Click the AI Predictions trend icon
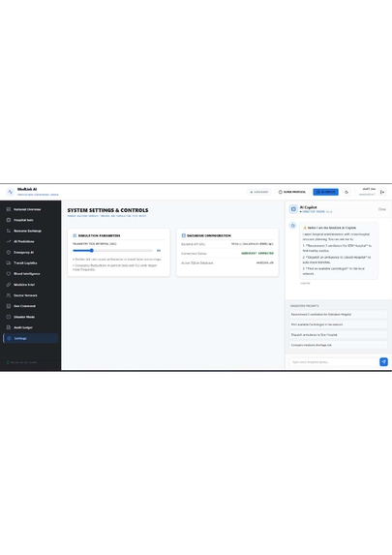 9,241
